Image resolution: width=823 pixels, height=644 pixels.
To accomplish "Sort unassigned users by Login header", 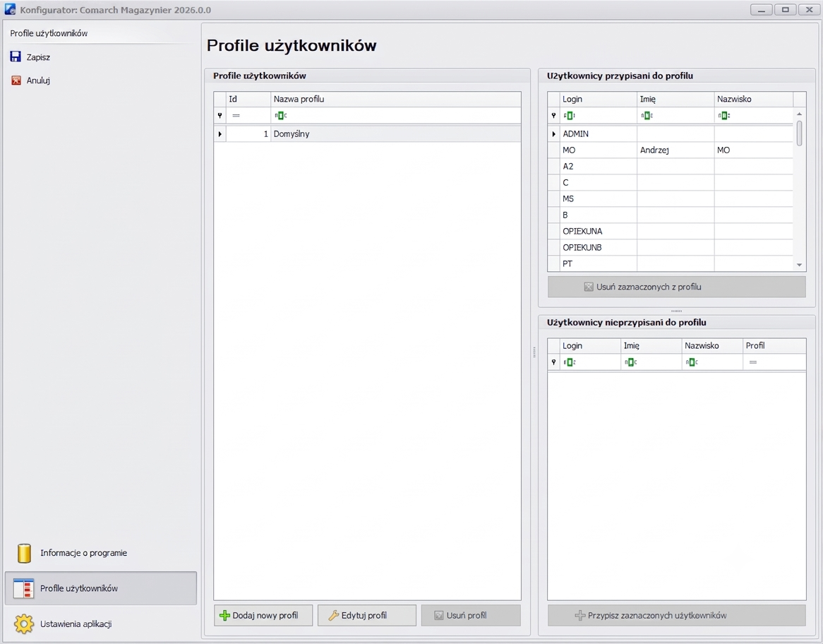I will tap(590, 345).
